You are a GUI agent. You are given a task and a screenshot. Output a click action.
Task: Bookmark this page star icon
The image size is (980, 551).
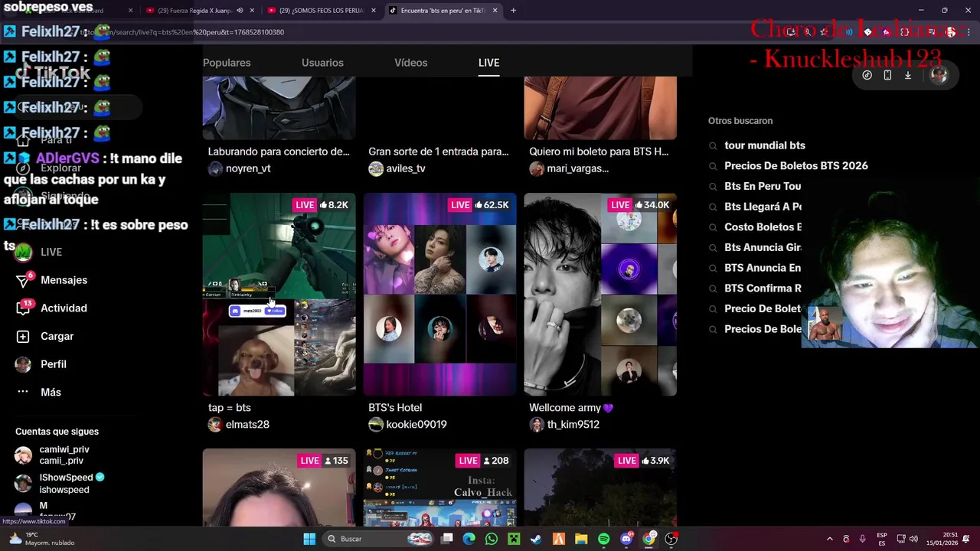(x=824, y=32)
